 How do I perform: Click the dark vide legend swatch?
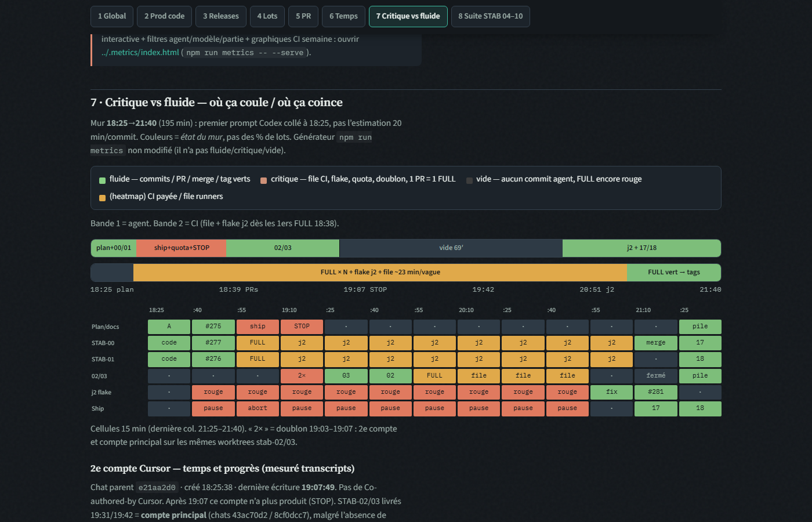[469, 180]
